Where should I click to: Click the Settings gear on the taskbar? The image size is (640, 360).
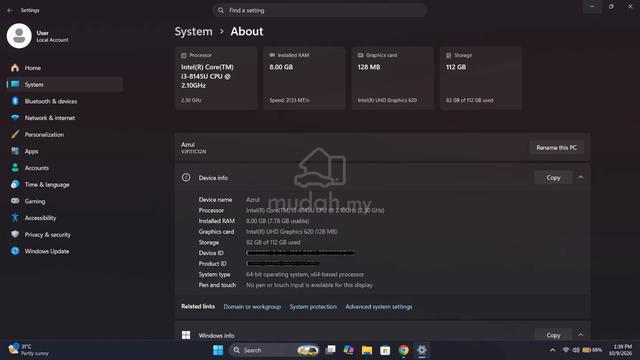[422, 350]
